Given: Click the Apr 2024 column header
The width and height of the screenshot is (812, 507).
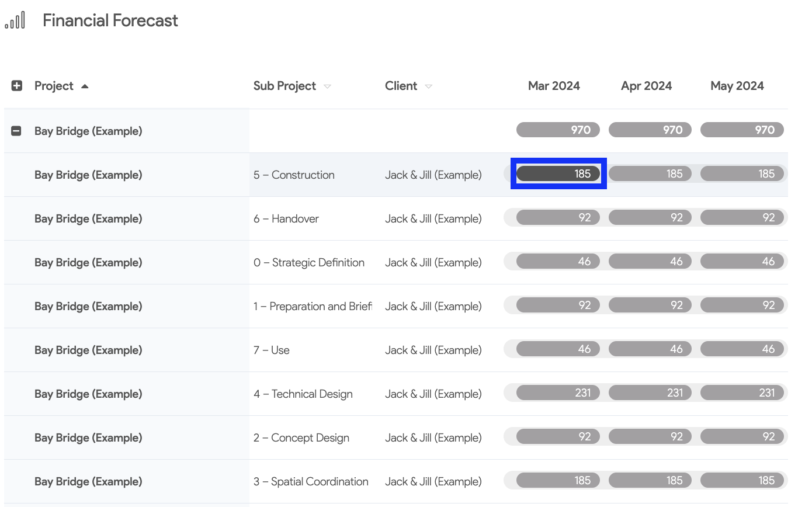Looking at the screenshot, I should pyautogui.click(x=646, y=86).
